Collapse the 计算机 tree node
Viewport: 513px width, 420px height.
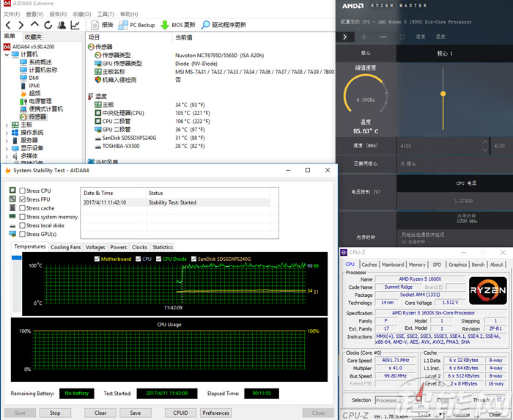[7, 55]
